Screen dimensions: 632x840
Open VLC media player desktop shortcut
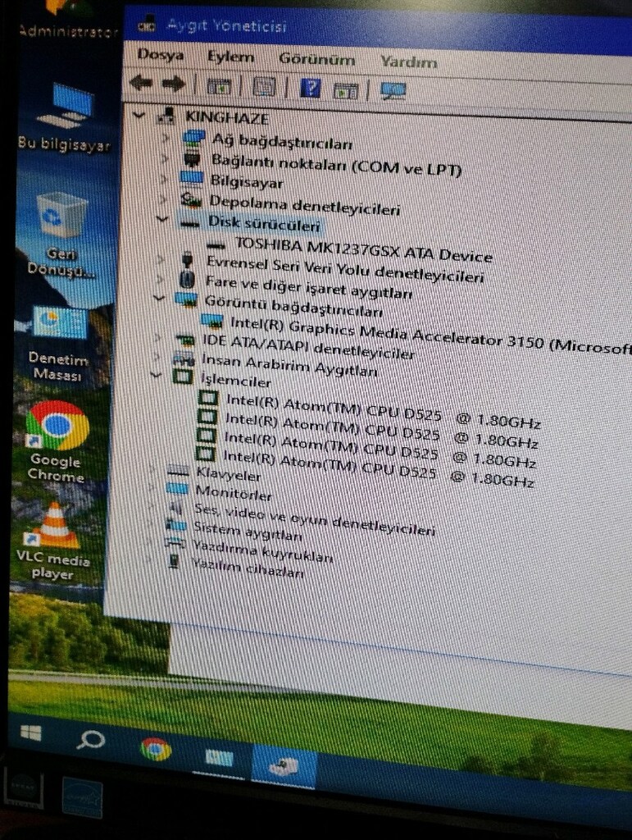(52, 541)
